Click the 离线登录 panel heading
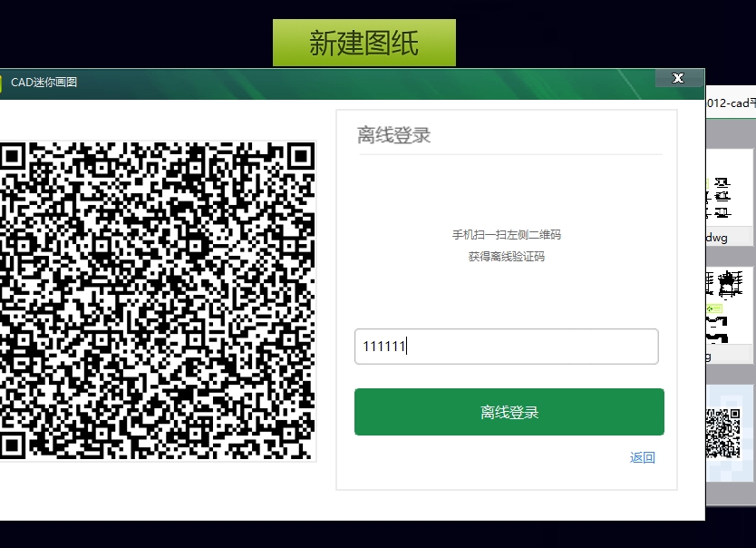The image size is (756, 548). coord(393,135)
